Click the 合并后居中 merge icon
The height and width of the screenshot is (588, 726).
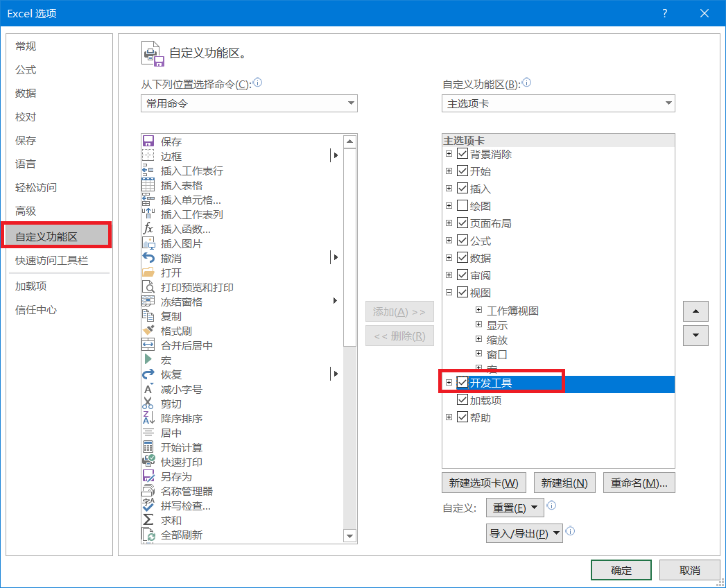click(x=148, y=345)
